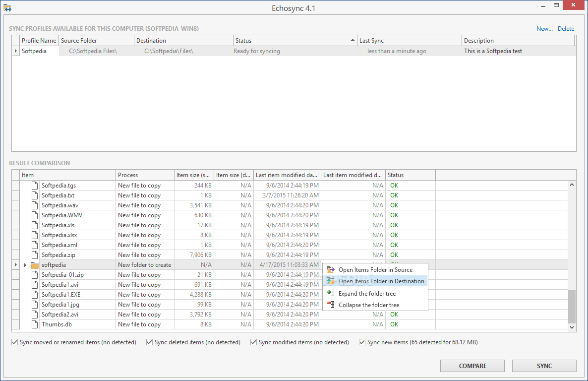Click file icon next to Softpedia.zip
Image resolution: width=588 pixels, height=381 pixels.
35,255
